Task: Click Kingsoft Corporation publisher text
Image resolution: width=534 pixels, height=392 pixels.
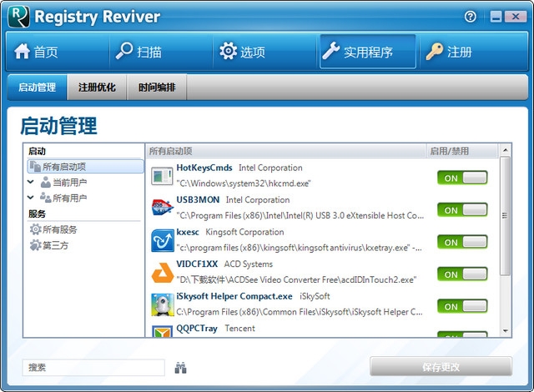Action: (244, 232)
